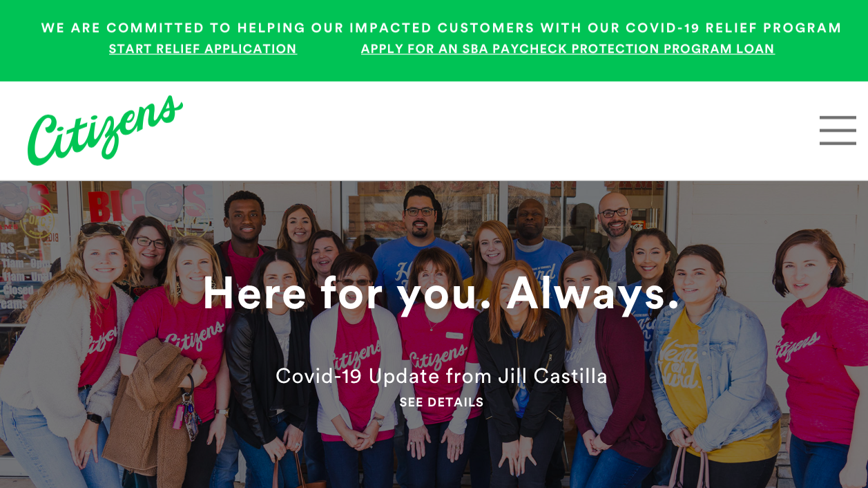Viewport: 868px width, 488px height.
Task: Click the green Citizens script logo
Action: click(105, 131)
